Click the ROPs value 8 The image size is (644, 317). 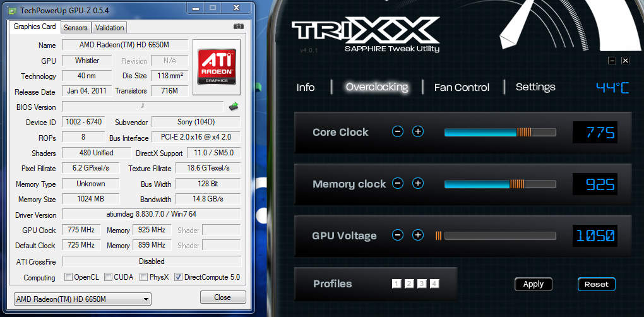click(83, 137)
